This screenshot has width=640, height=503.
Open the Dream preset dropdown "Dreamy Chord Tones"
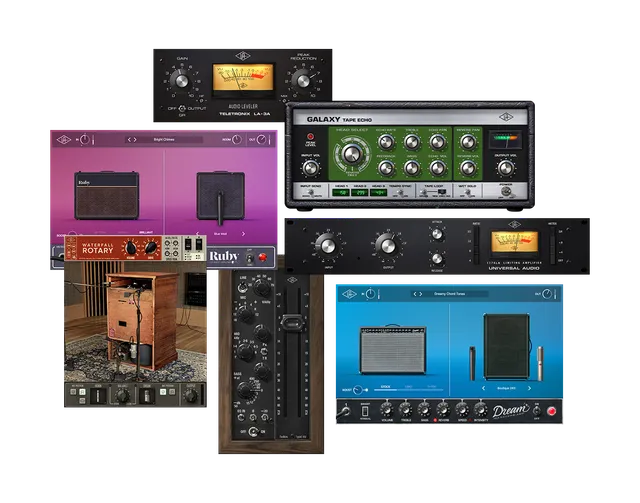pos(449,294)
